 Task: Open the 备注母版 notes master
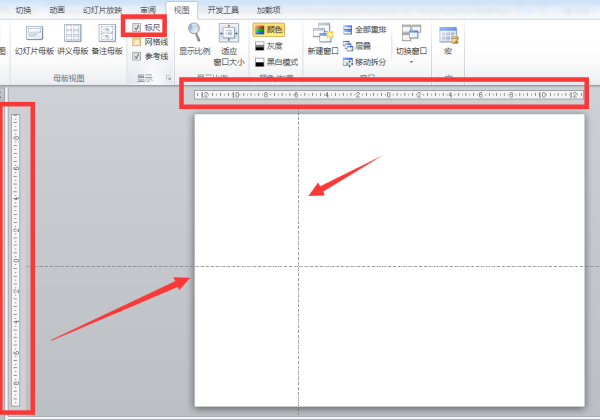tap(107, 40)
